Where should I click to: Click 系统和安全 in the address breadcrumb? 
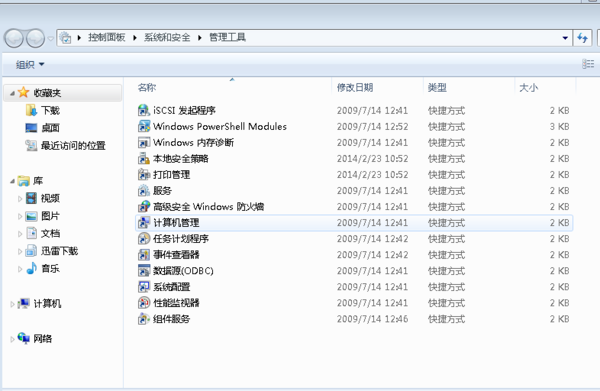click(167, 37)
